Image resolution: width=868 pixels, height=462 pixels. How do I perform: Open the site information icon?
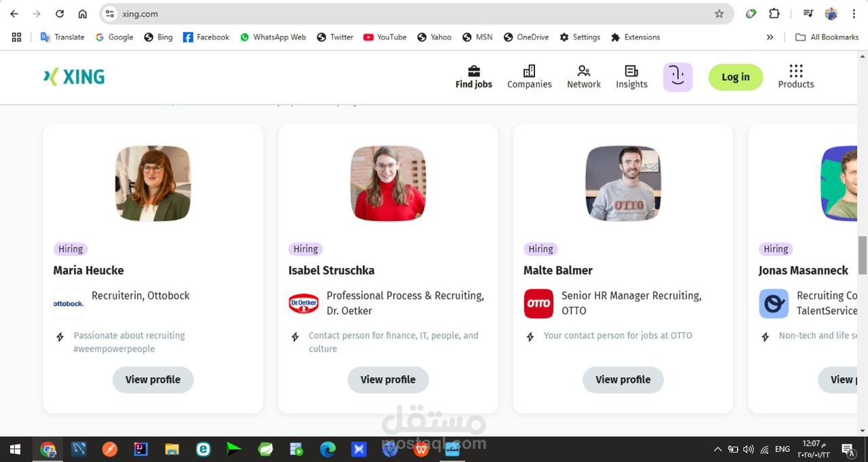(x=110, y=14)
